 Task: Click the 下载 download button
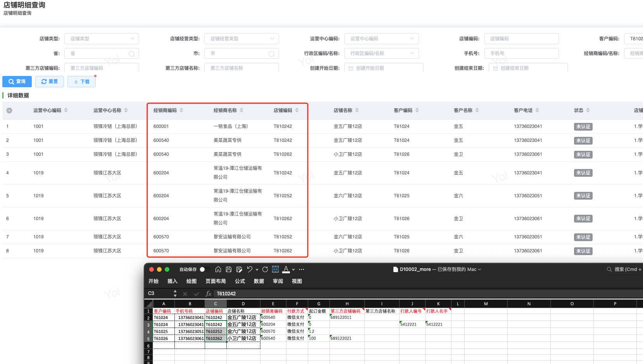81,81
